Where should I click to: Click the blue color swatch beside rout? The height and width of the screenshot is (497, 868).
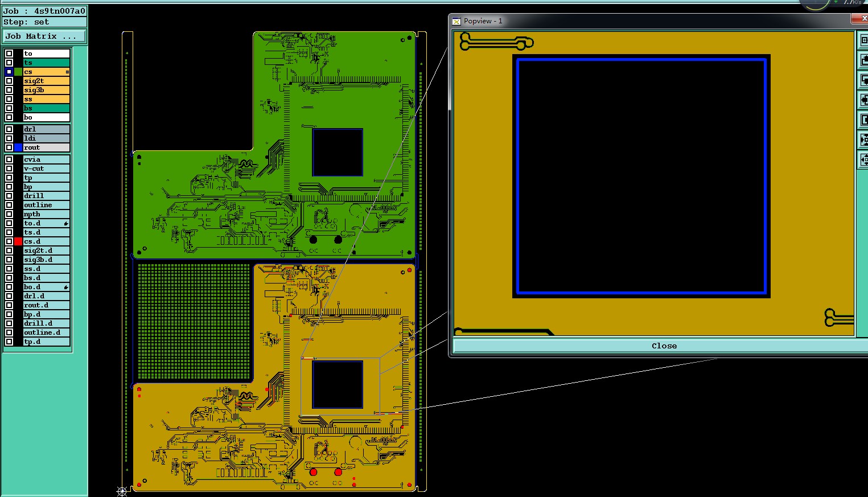18,147
